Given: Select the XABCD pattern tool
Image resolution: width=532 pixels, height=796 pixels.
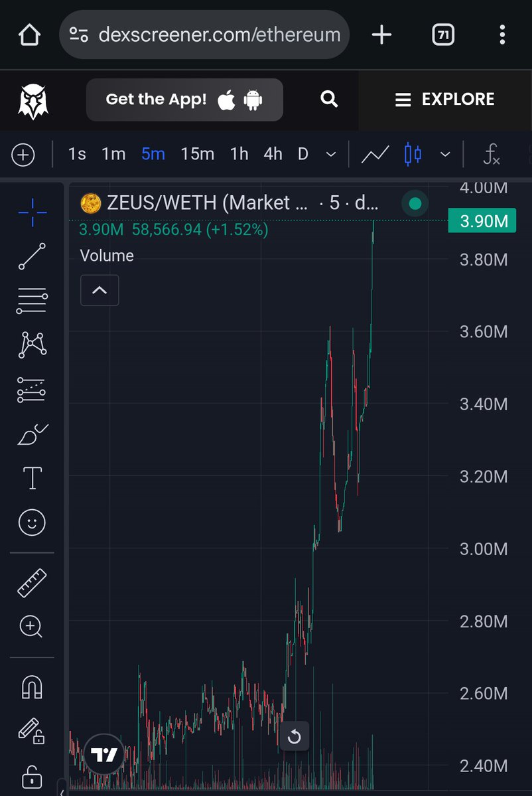Looking at the screenshot, I should (x=33, y=345).
